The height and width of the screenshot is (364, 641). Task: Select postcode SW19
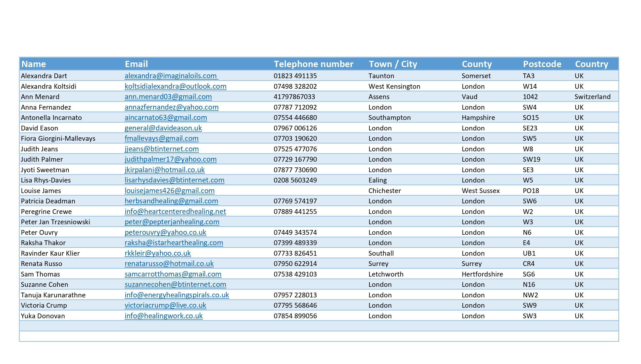point(531,159)
